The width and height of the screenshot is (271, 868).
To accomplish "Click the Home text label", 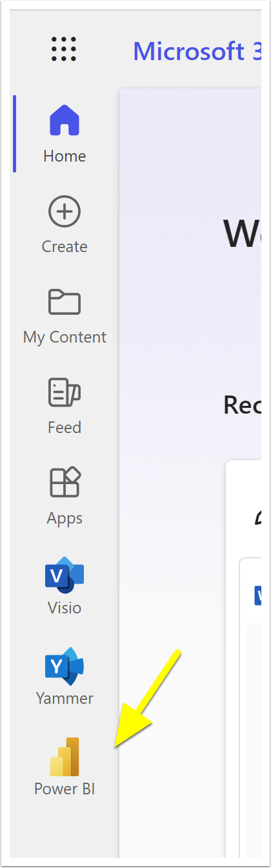I will [x=65, y=156].
